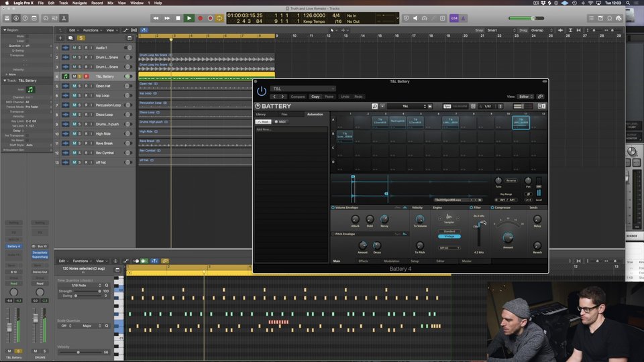644x362 pixels.
Task: Click the Battery browser magnifier icon
Action: tap(374, 107)
